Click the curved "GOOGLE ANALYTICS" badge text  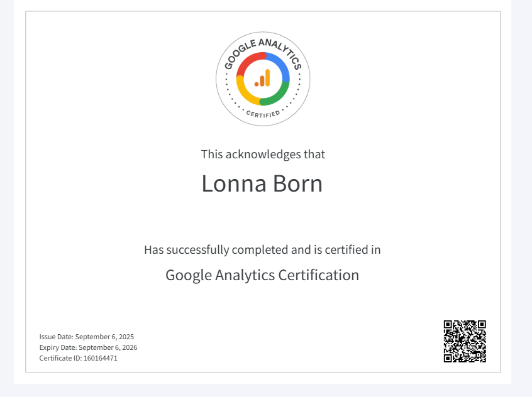point(263,44)
